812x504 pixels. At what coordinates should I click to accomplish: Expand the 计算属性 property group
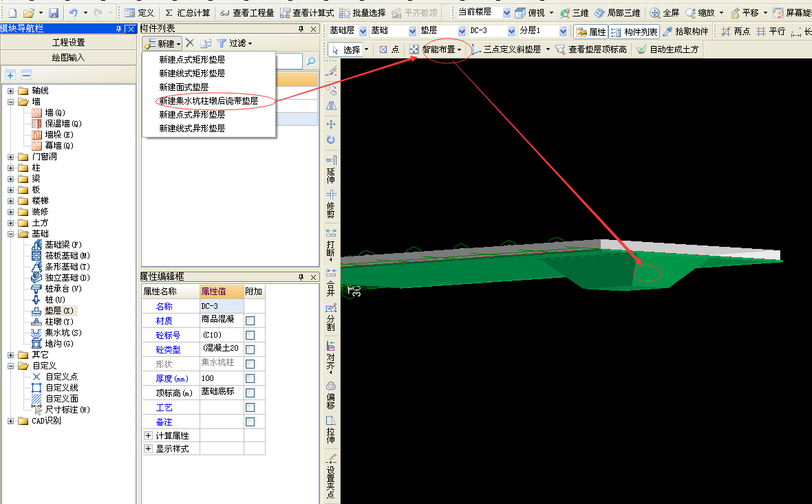click(x=149, y=436)
